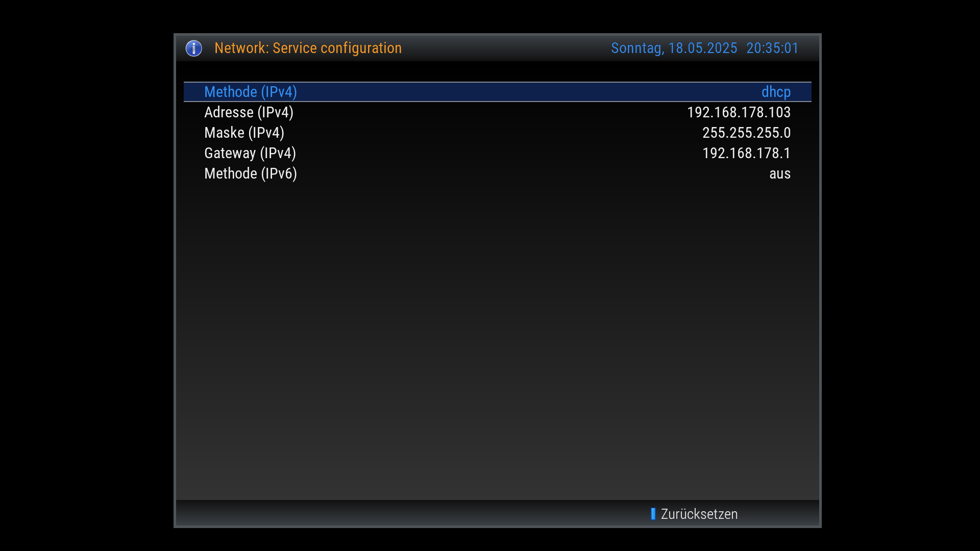Select the Gateway (IPv4) entry

(x=250, y=153)
